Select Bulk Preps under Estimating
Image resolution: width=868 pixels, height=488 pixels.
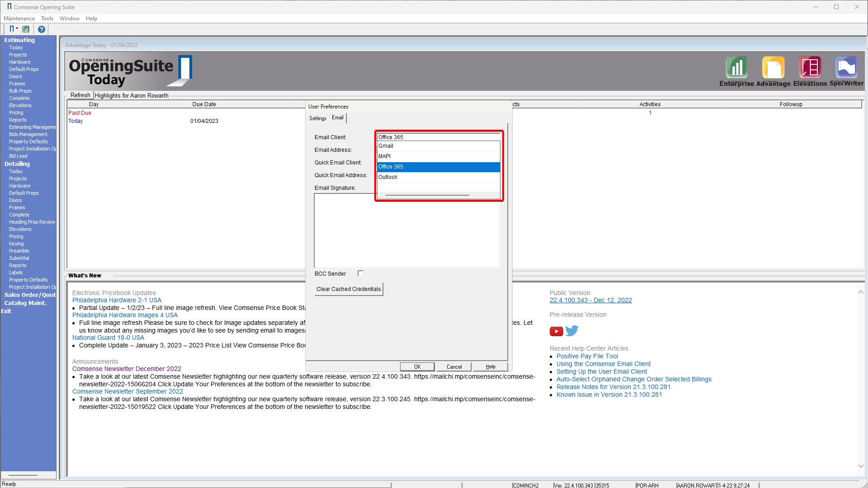[x=20, y=91]
